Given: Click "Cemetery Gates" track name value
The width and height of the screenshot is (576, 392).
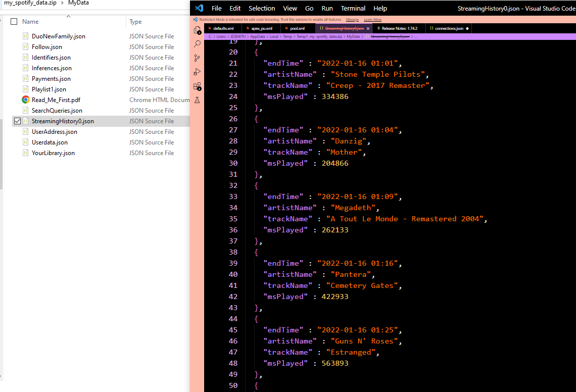Looking at the screenshot, I should point(362,285).
